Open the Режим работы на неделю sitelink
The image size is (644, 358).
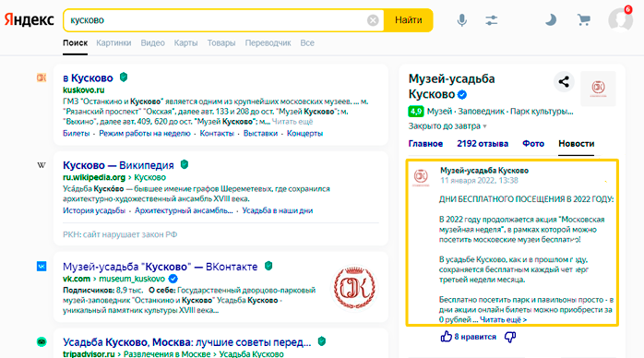[x=145, y=134]
